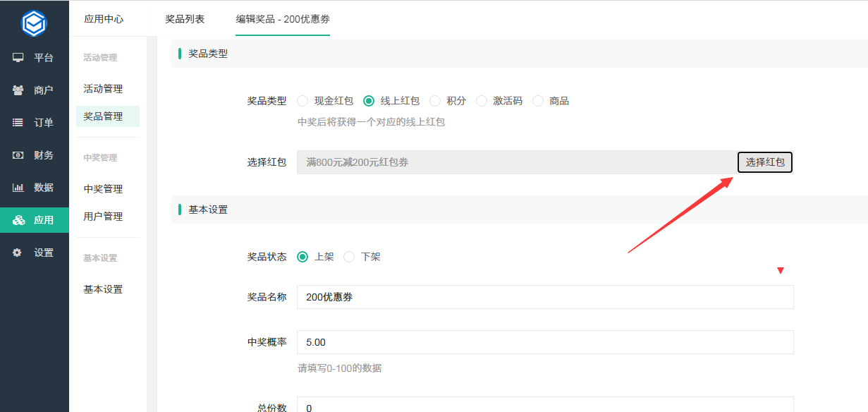The width and height of the screenshot is (868, 412).
Task: Click the money icon beside 财务
Action: tap(18, 155)
